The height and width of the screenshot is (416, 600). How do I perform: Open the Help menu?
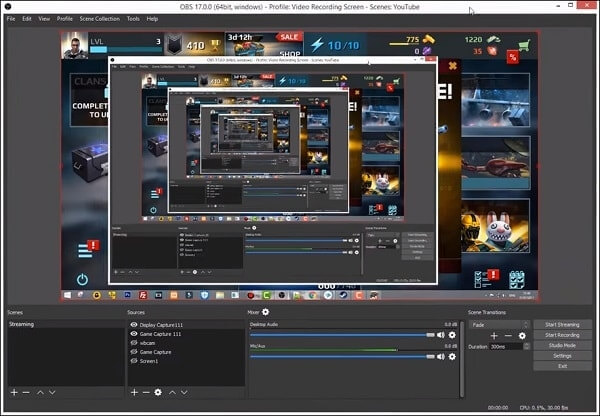[x=152, y=19]
